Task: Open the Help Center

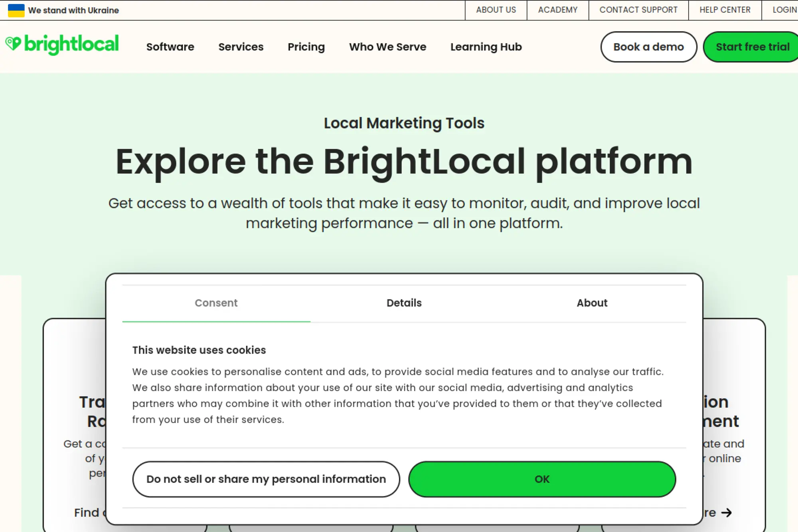Action: click(724, 10)
